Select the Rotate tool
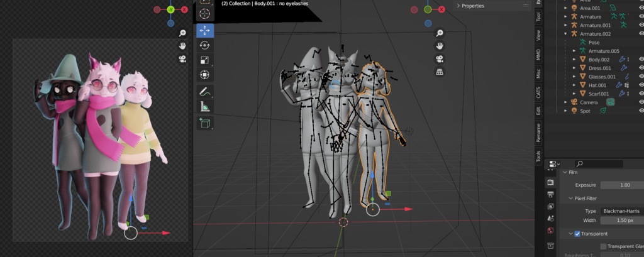 pos(204,45)
